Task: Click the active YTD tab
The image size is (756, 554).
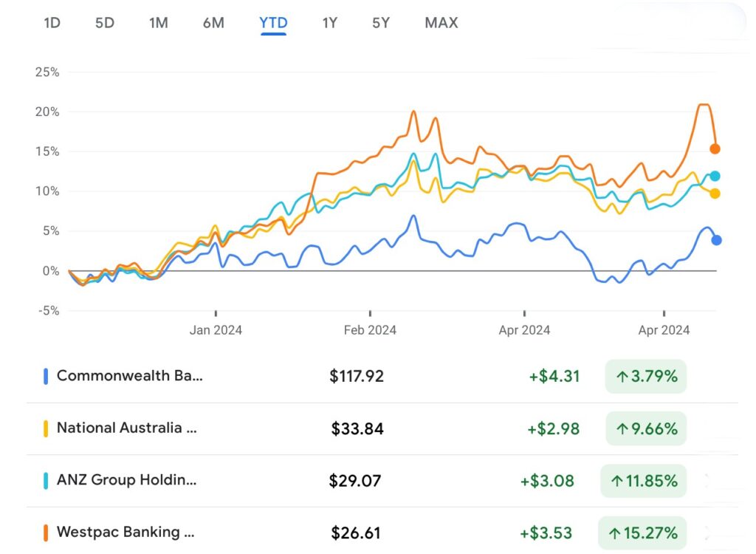Action: click(273, 23)
